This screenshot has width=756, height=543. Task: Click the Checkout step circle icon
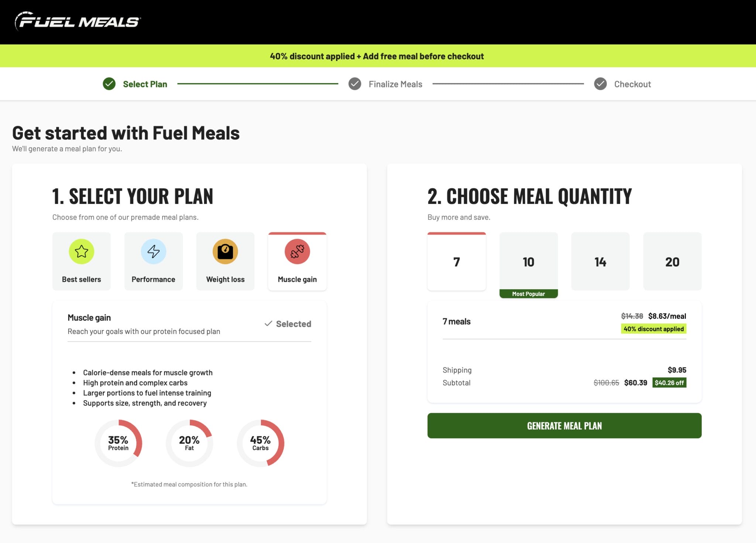pyautogui.click(x=600, y=84)
